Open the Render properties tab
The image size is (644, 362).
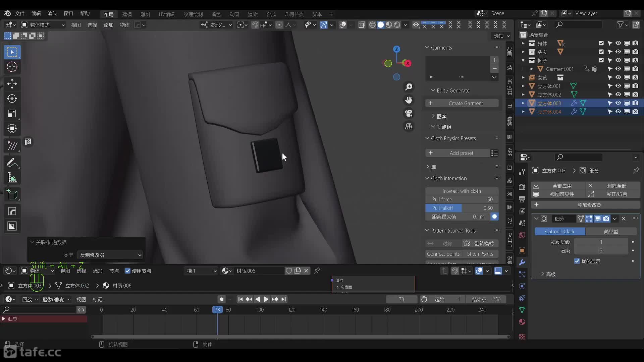(522, 187)
